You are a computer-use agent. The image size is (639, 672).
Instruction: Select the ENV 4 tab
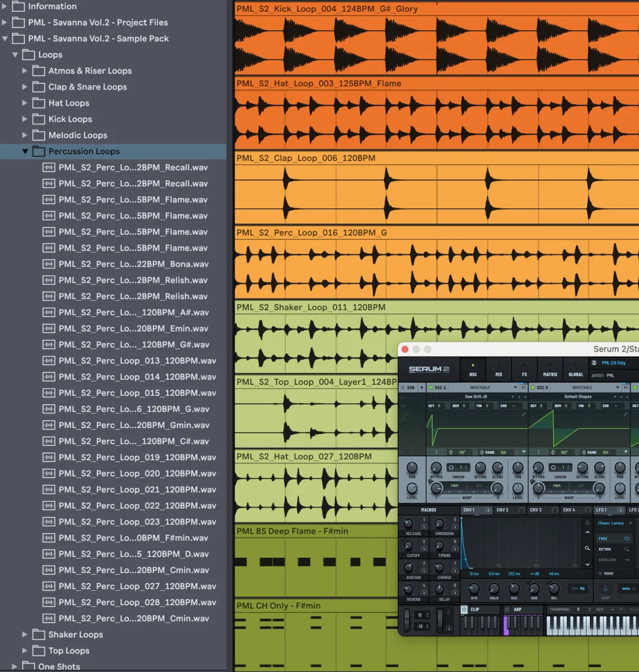point(577,510)
